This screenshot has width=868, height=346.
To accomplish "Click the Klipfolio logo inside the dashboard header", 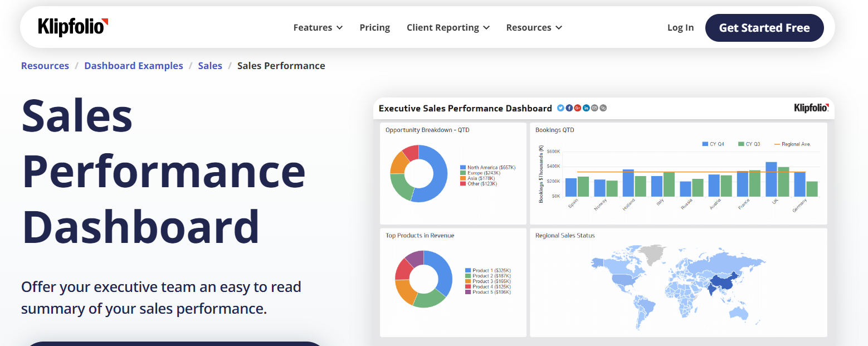I will (x=811, y=108).
